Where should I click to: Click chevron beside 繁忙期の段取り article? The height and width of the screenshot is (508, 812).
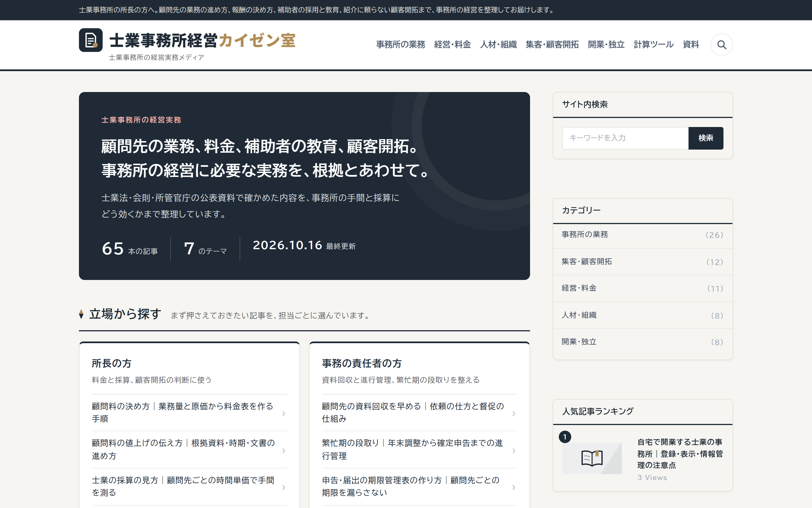[514, 450]
